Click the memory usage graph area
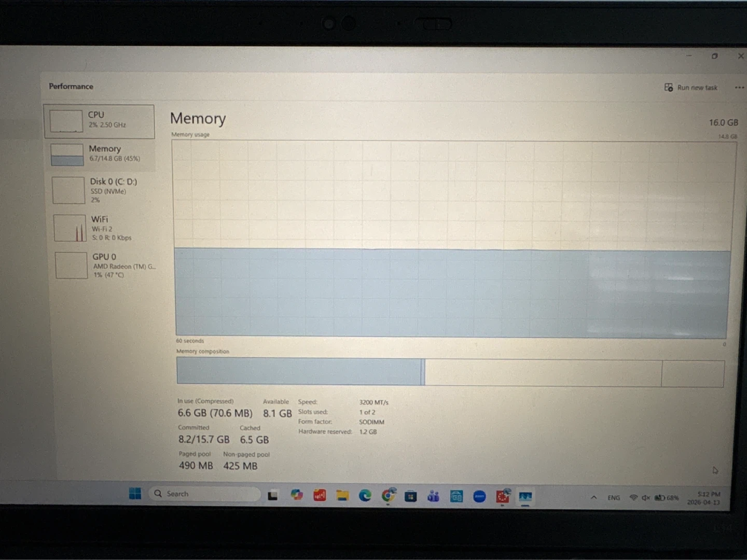Viewport: 747px width, 560px height. pyautogui.click(x=451, y=239)
